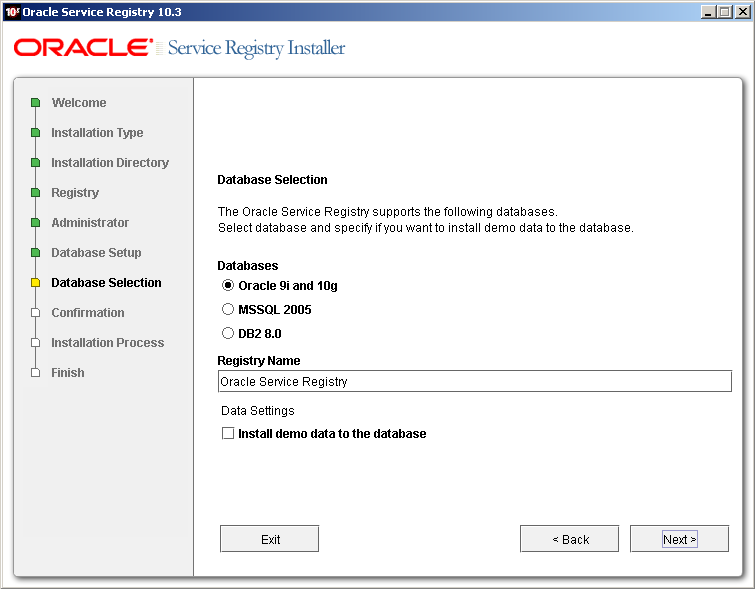This screenshot has height=589, width=755.
Task: Click the Exit button
Action: [270, 539]
